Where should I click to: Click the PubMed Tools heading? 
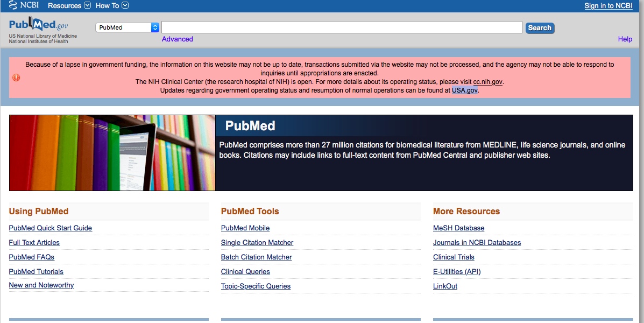(x=250, y=211)
